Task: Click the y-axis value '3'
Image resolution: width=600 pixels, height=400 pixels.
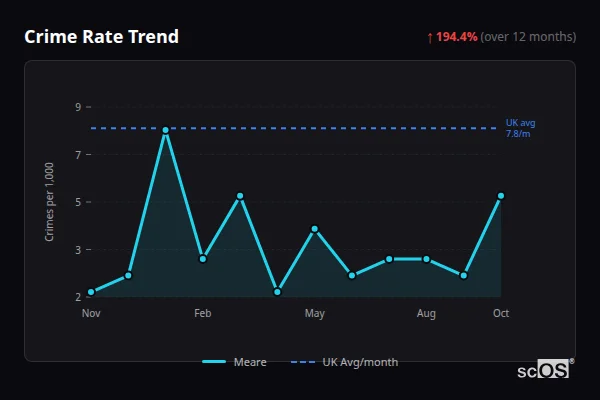Action: coord(78,250)
